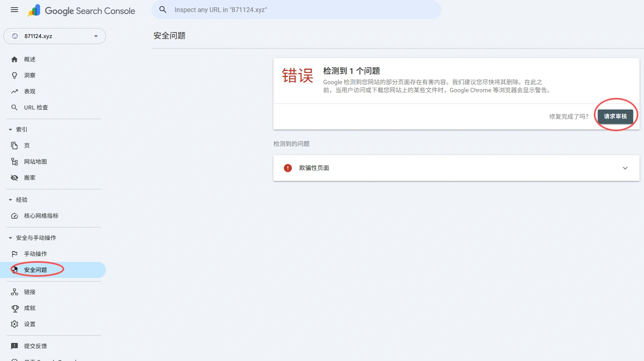Open the hamburger navigation menu

coord(14,10)
